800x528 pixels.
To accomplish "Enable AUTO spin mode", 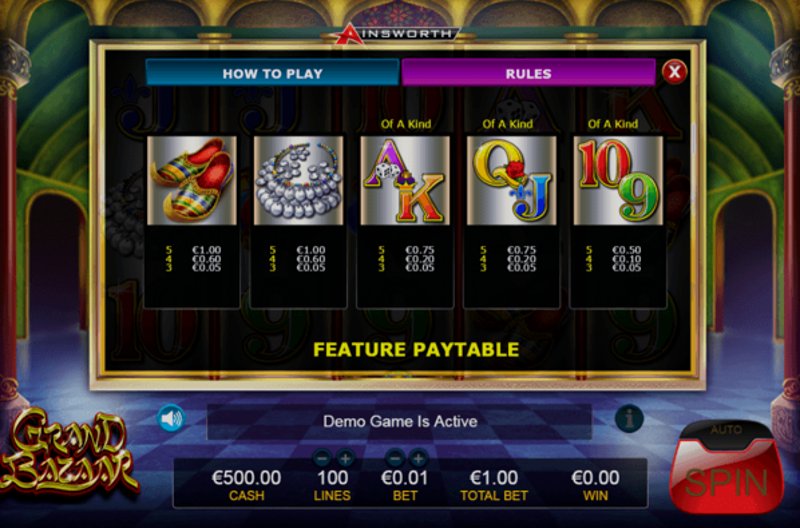I will point(726,431).
